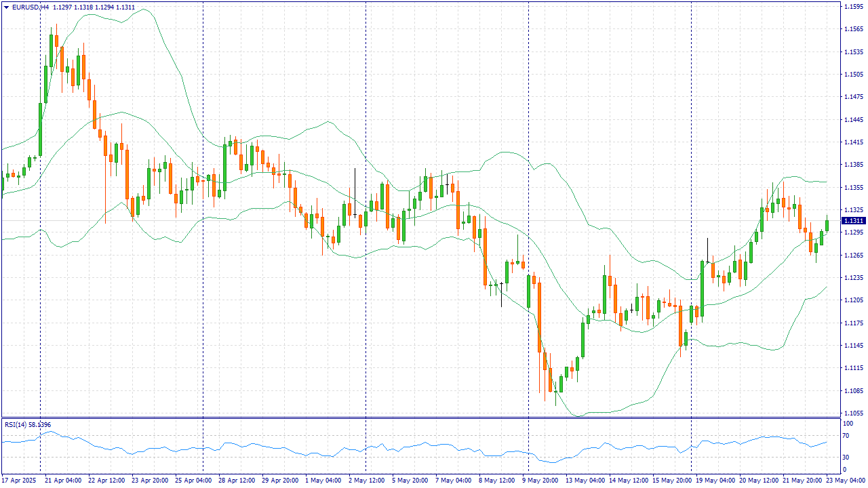Click the 23 May 04:00 time label
The height and width of the screenshot is (488, 868).
point(846,480)
